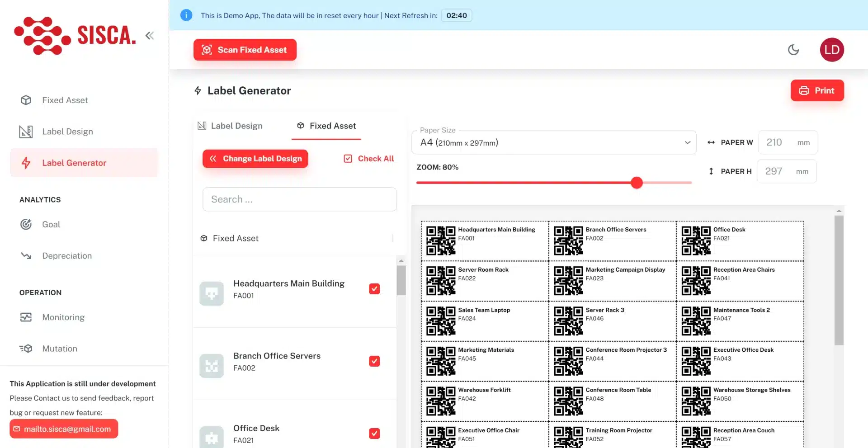Click preview pane vertical scrollbar thumb
This screenshot has height=448, width=868.
pyautogui.click(x=839, y=280)
